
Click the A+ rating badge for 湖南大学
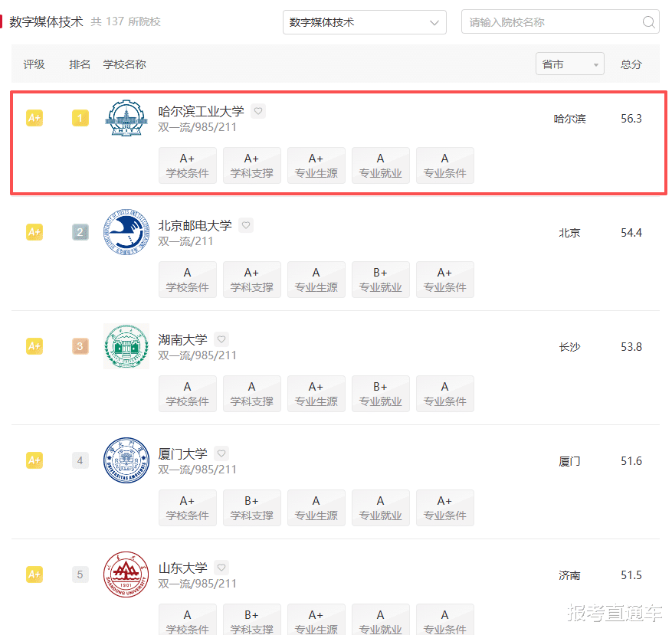(34, 346)
